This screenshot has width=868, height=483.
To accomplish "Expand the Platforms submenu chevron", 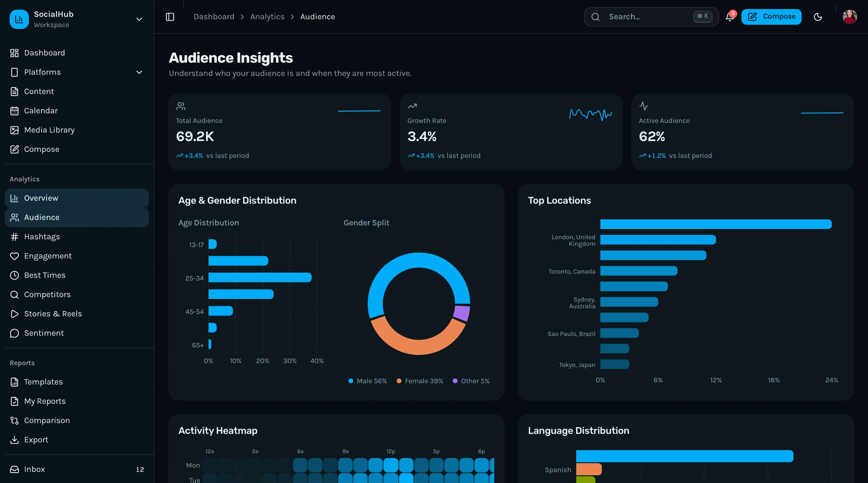I will [139, 72].
